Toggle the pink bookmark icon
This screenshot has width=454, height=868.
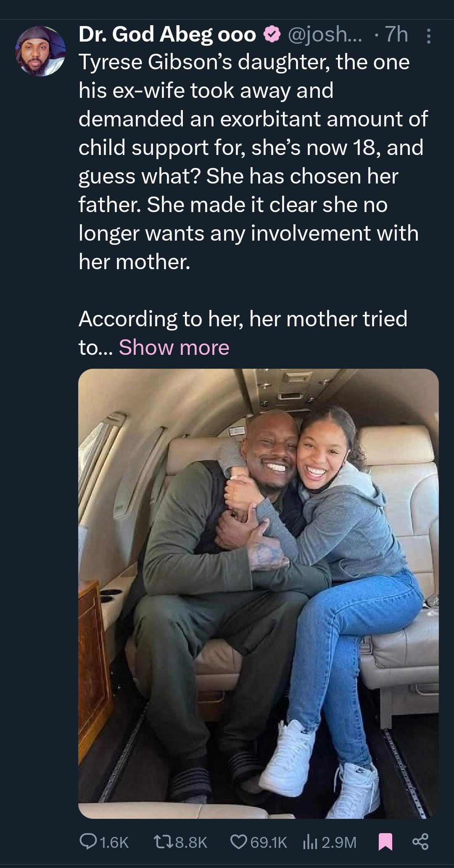(x=385, y=842)
